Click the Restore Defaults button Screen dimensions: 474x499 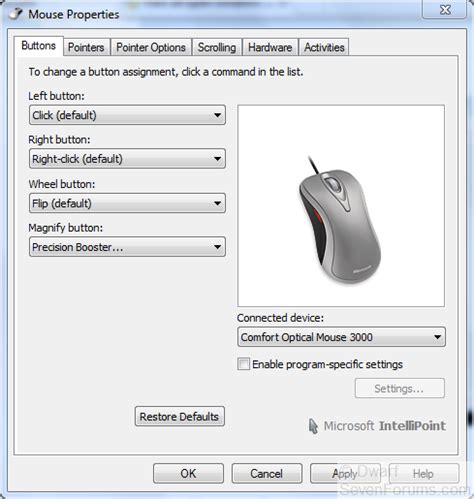(x=180, y=416)
